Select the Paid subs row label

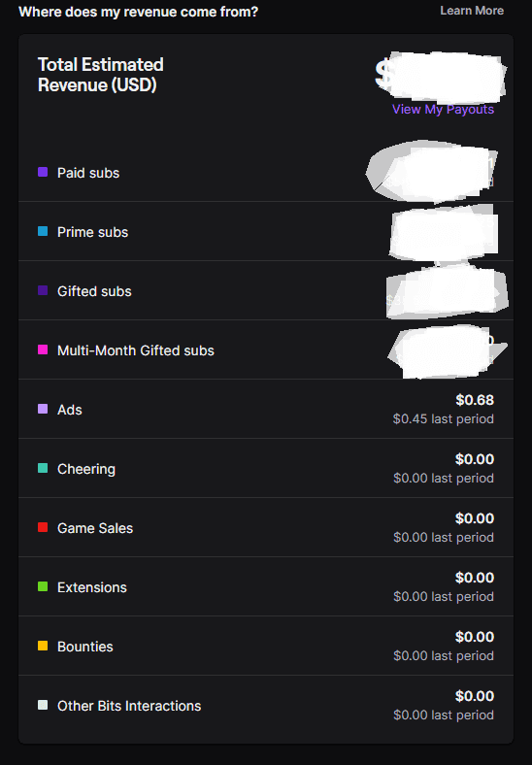pos(88,173)
